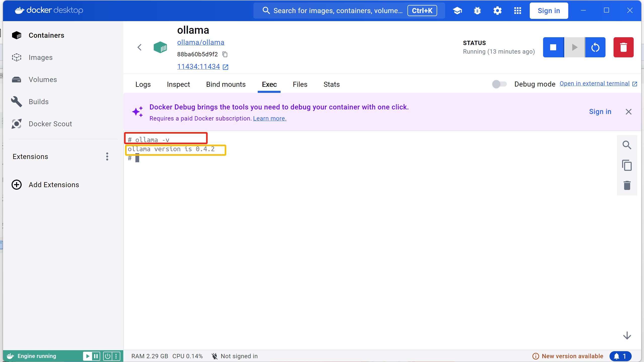Click the terminal prompt cursor area
644x362 pixels.
coord(137,158)
